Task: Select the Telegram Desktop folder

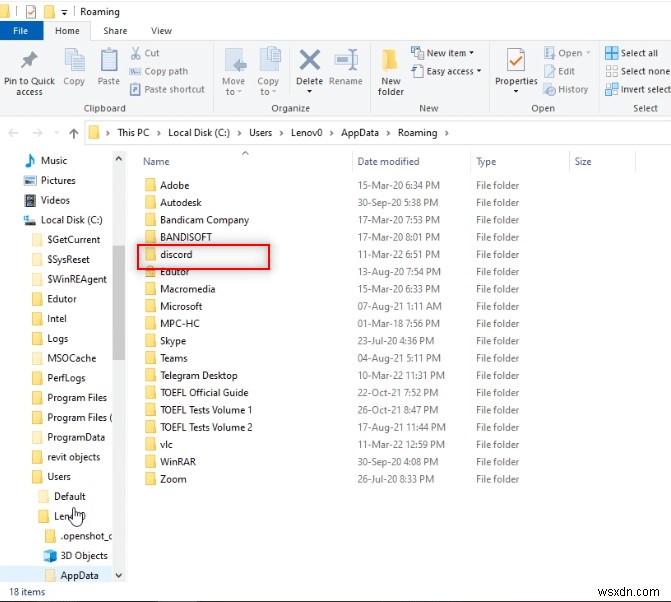Action: pos(191,376)
